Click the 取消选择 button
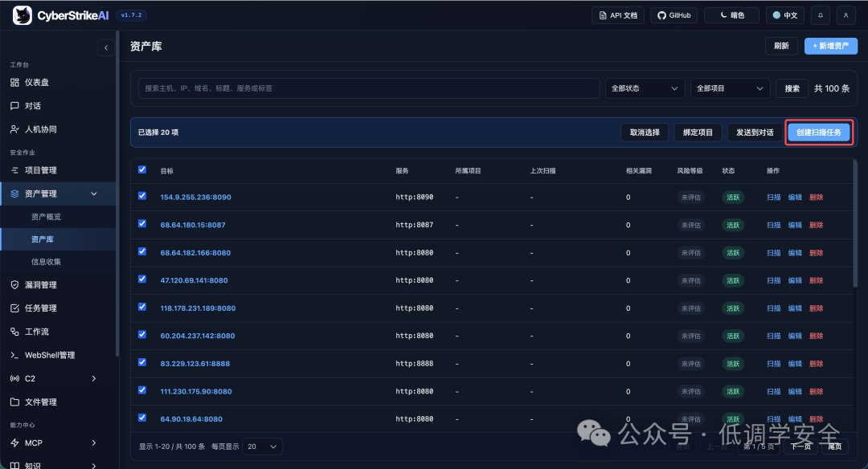 point(645,133)
